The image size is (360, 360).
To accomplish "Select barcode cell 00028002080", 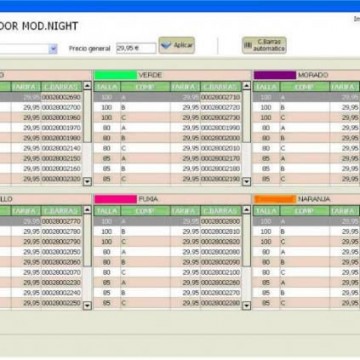I will [x=221, y=252].
